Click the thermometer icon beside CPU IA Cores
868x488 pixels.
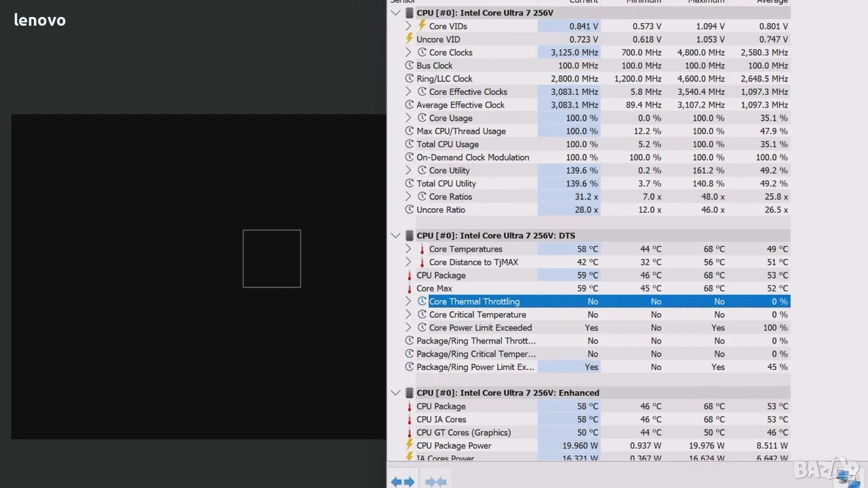click(410, 420)
